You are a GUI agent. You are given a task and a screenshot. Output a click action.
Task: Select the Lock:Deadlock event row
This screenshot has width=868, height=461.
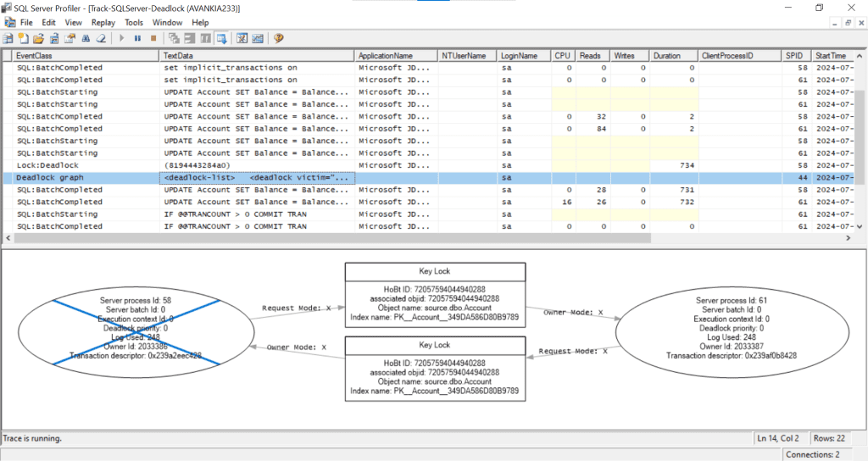click(85, 165)
